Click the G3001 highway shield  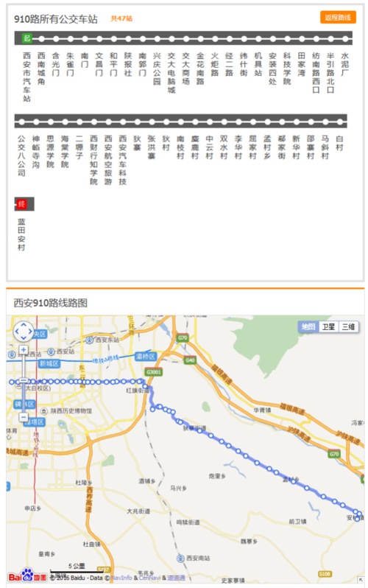[154, 372]
